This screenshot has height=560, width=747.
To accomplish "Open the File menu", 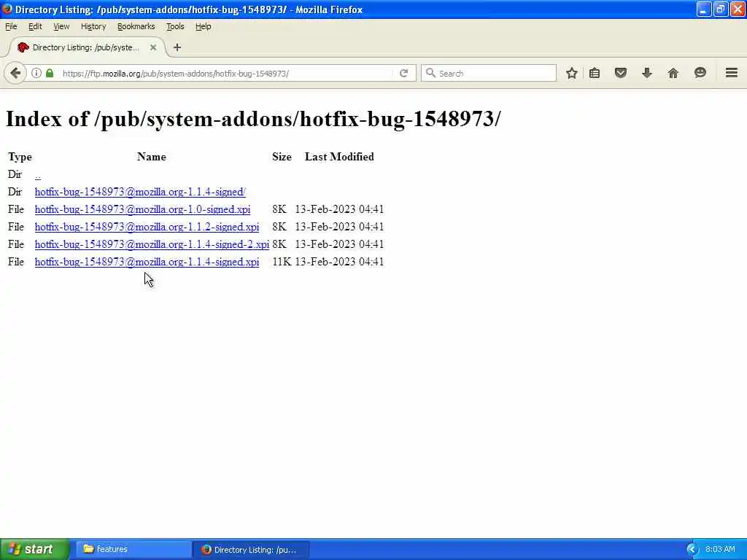I will click(11, 27).
